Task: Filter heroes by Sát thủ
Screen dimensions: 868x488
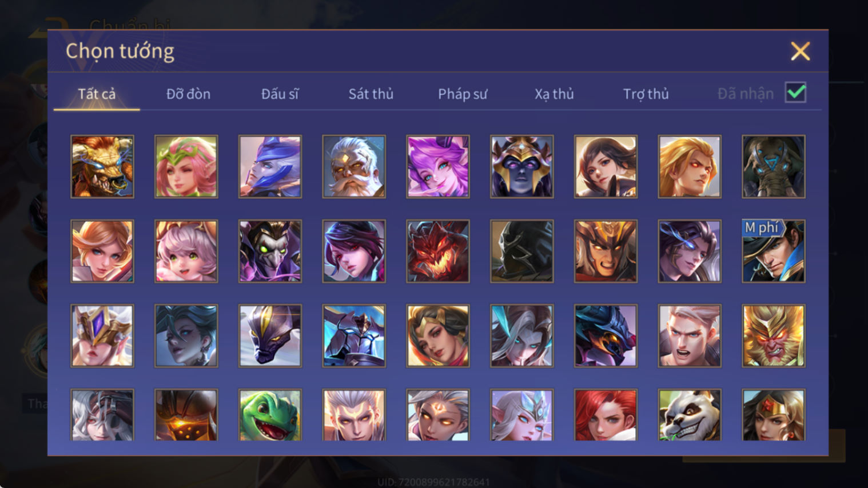Action: point(371,94)
